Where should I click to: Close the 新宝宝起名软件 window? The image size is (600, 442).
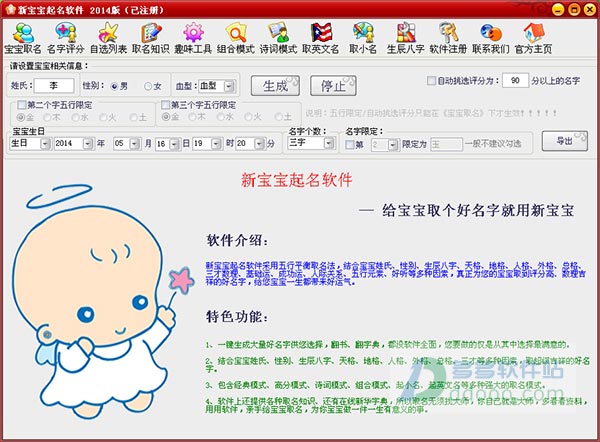(590, 9)
